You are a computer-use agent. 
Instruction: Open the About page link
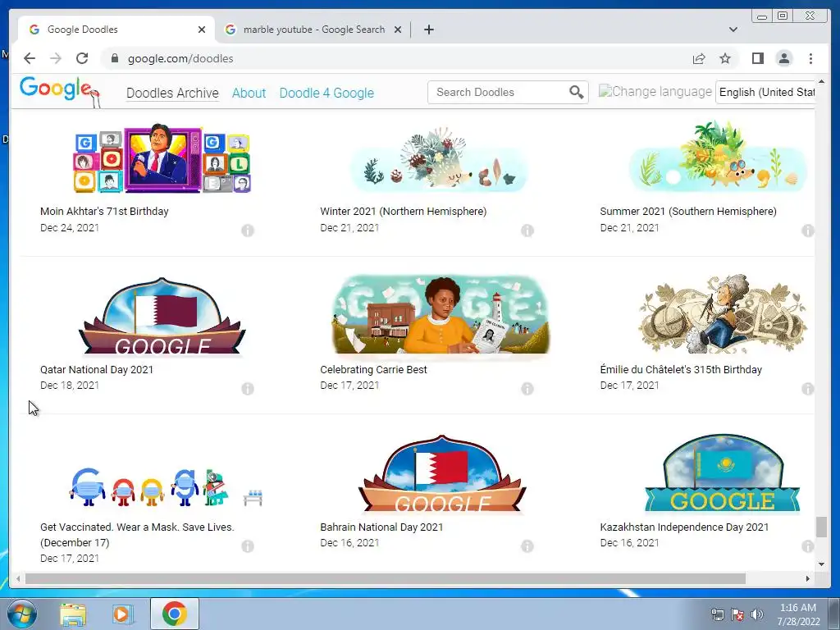tap(249, 93)
